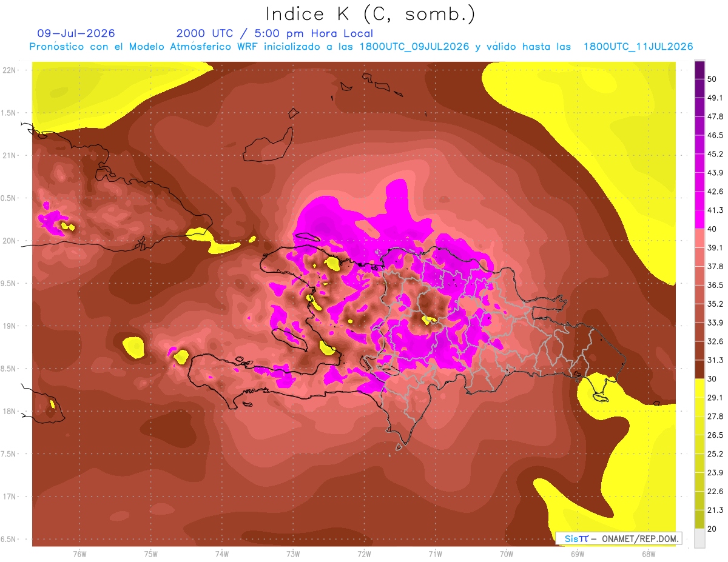Click the 18N latitude axis label
This screenshot has height=562, width=728.
click(x=9, y=412)
